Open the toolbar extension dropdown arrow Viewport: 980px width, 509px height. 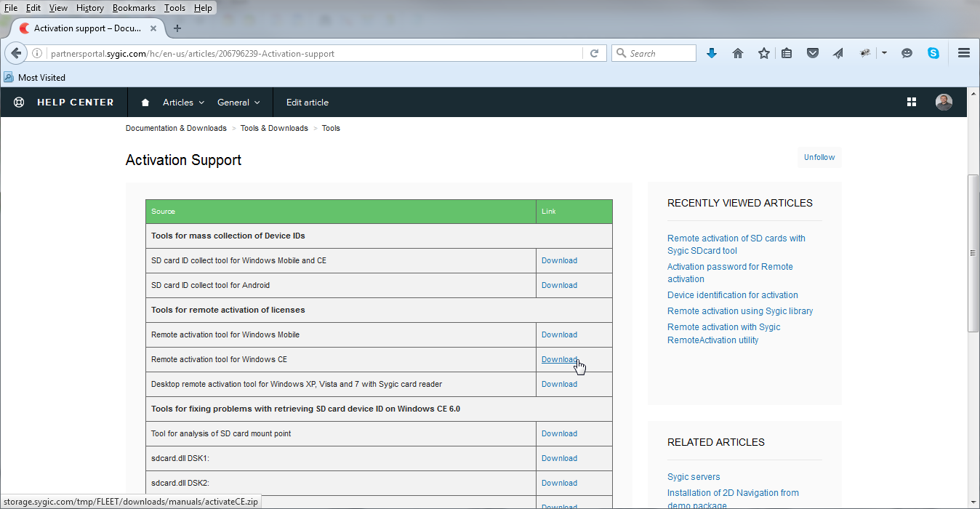click(x=884, y=53)
